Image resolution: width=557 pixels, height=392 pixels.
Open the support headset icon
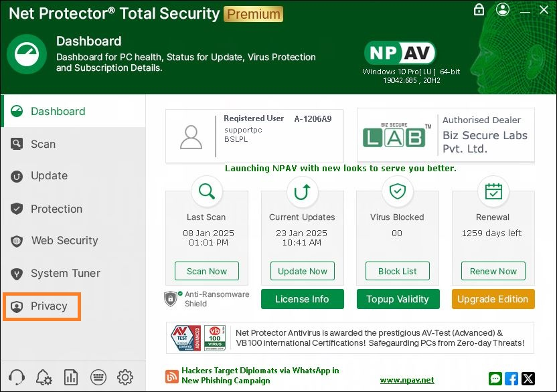click(x=17, y=377)
